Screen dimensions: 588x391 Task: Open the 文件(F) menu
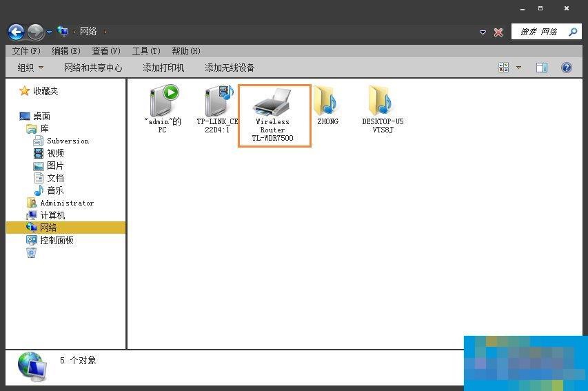click(x=26, y=51)
